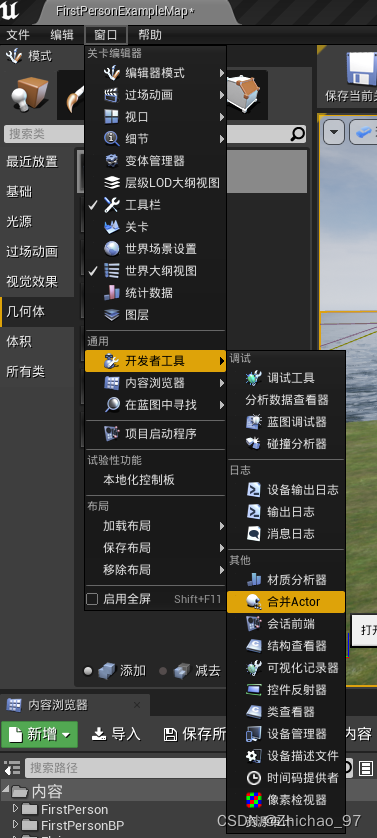Image resolution: width=377 pixels, height=838 pixels.
Task: Choose 分析数据查看器 menu item
Action: (x=287, y=400)
